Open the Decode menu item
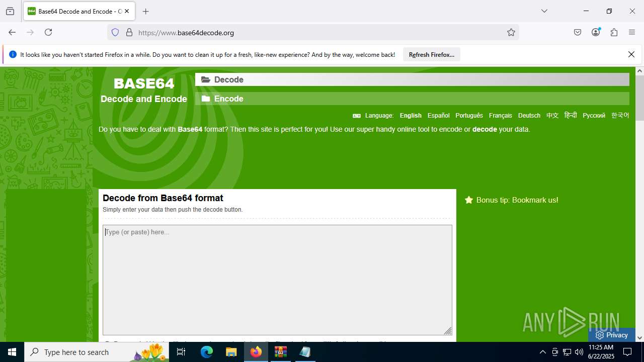 click(x=412, y=79)
